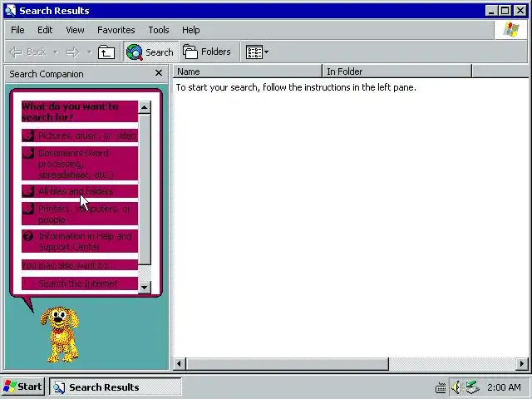Search for Pictures, music, or video
Image resolution: width=532 pixels, height=399 pixels.
pyautogui.click(x=80, y=135)
